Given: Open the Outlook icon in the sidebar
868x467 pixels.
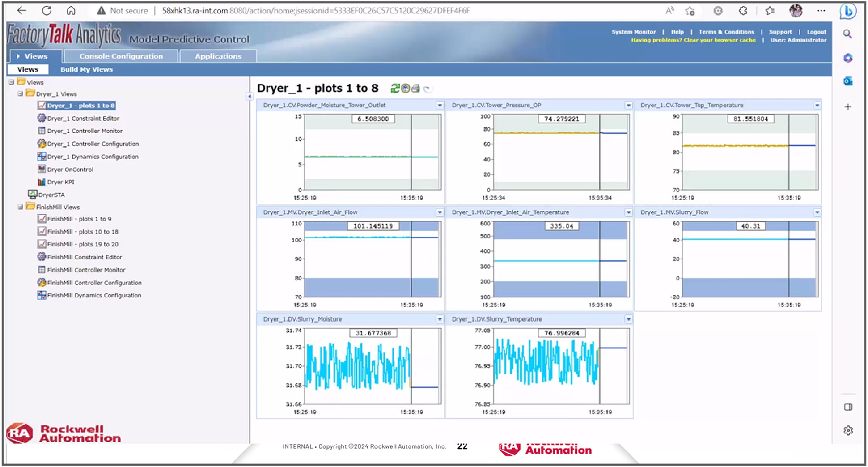Looking at the screenshot, I should pos(848,81).
